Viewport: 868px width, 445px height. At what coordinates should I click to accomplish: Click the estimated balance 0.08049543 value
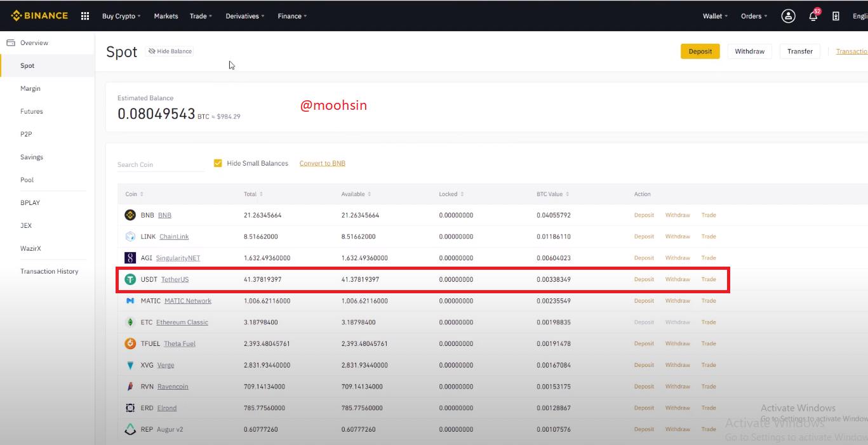(156, 114)
